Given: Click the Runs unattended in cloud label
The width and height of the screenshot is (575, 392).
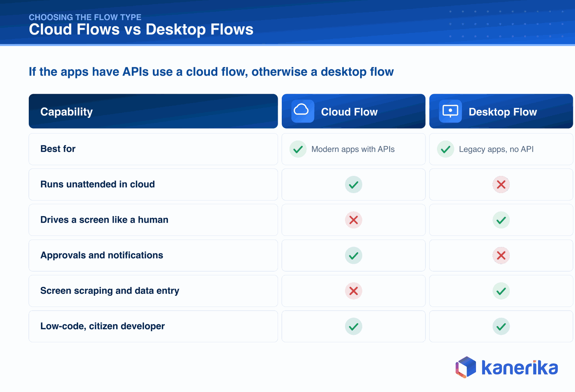Looking at the screenshot, I should [97, 184].
